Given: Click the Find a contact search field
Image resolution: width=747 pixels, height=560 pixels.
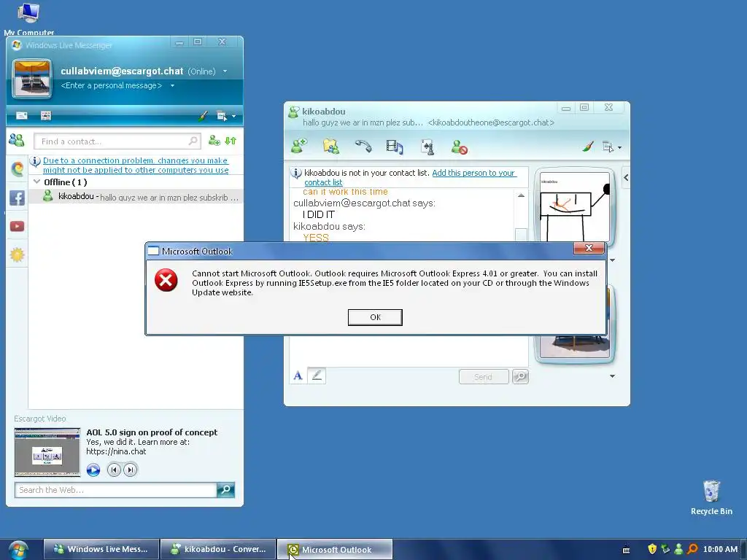Looking at the screenshot, I should pos(117,141).
